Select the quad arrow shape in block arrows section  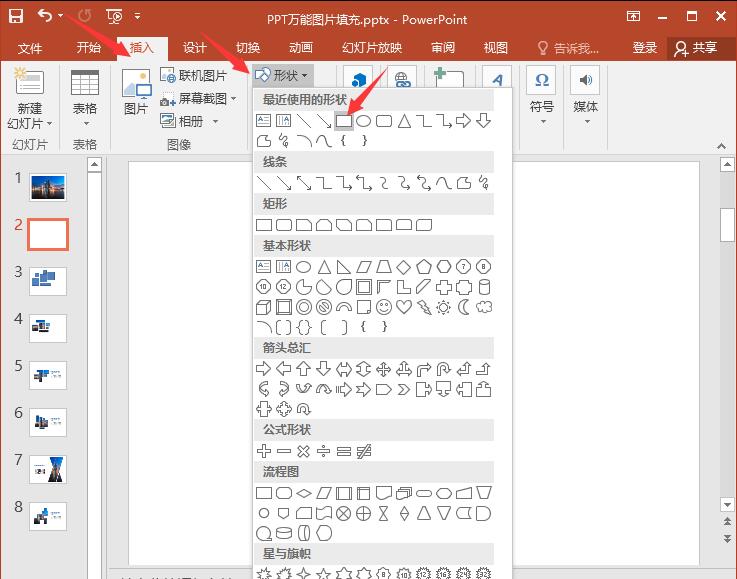click(x=384, y=369)
